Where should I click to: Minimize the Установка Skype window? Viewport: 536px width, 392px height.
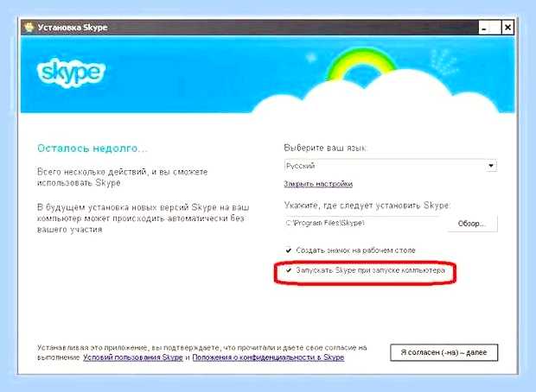click(x=484, y=28)
